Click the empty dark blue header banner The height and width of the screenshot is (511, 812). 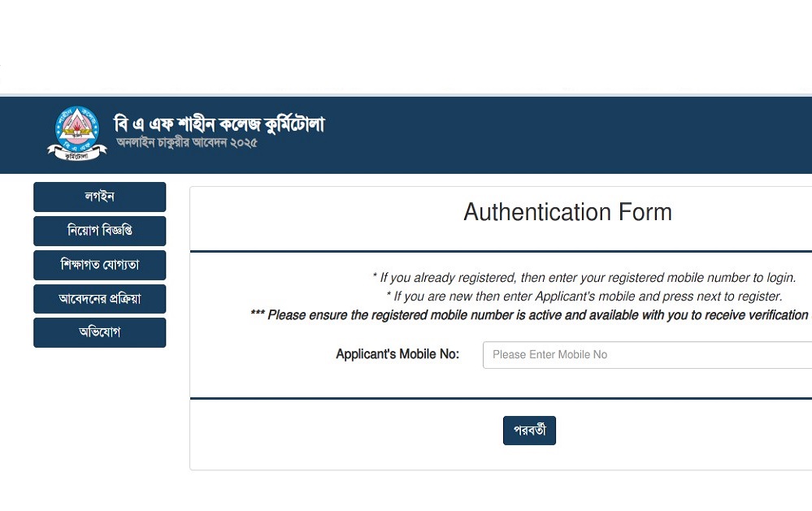(569, 135)
